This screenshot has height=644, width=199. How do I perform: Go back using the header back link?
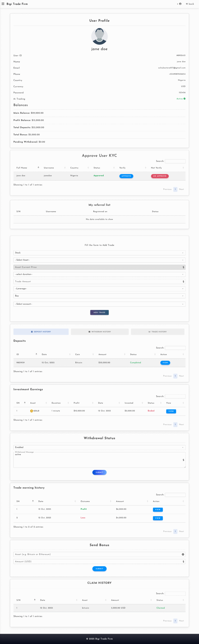[x=190, y=4]
